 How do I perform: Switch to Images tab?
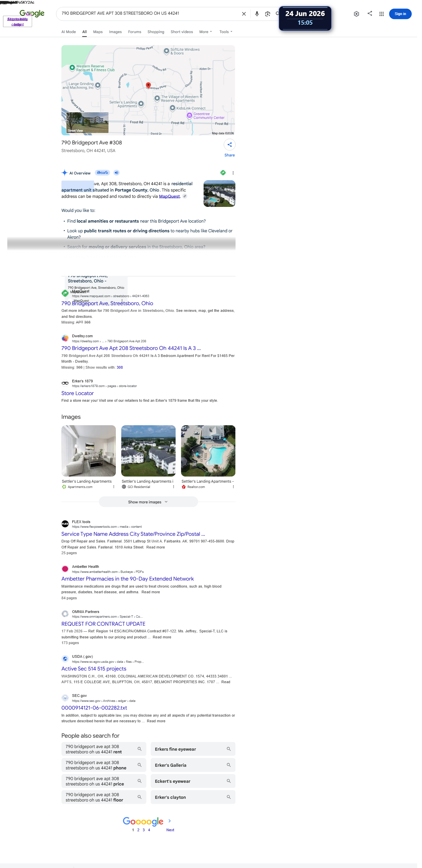coord(117,32)
